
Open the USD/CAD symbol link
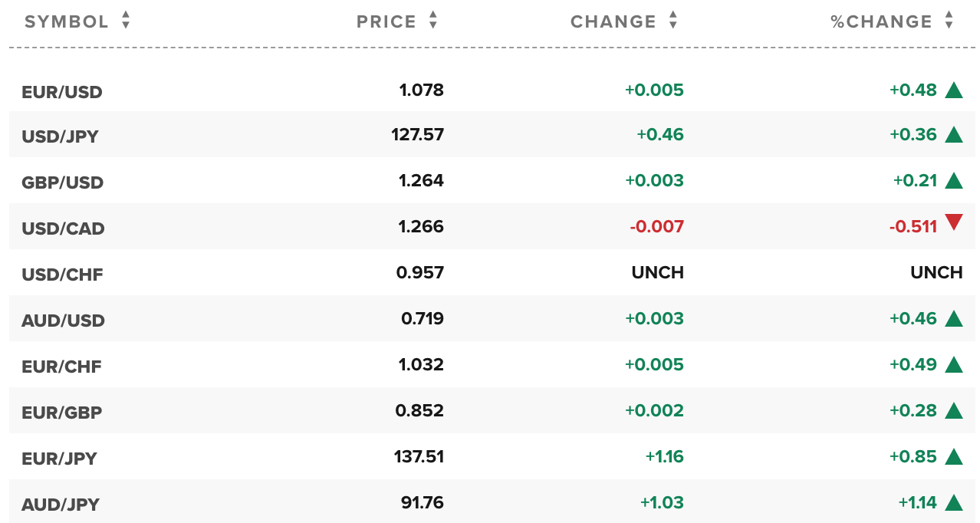pyautogui.click(x=63, y=229)
